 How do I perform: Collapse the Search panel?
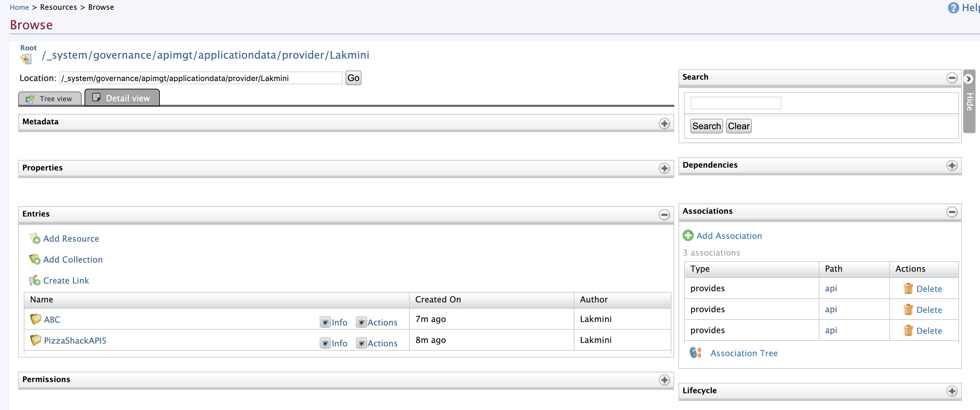tap(951, 78)
